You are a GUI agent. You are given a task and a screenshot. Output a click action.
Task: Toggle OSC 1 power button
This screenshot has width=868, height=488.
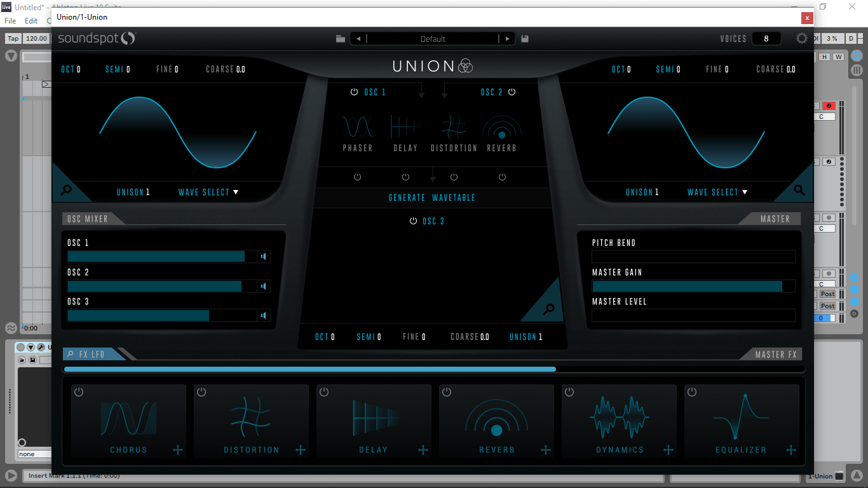(x=355, y=92)
